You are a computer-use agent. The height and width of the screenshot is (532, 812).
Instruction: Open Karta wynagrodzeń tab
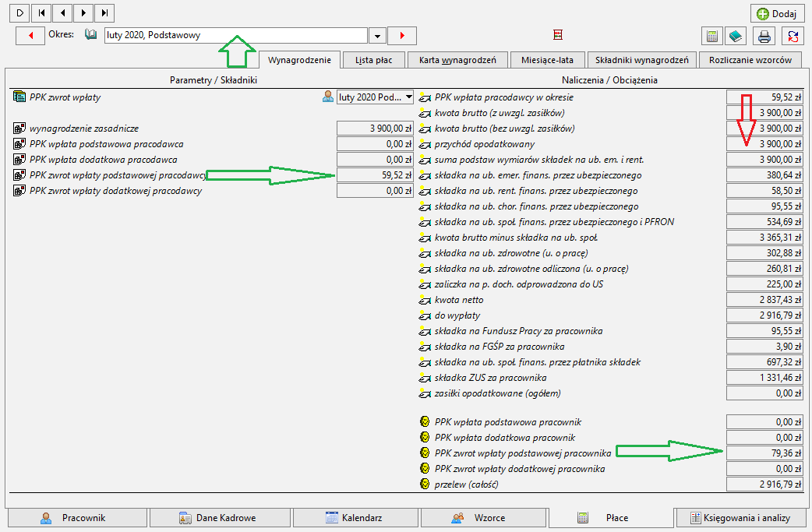457,60
